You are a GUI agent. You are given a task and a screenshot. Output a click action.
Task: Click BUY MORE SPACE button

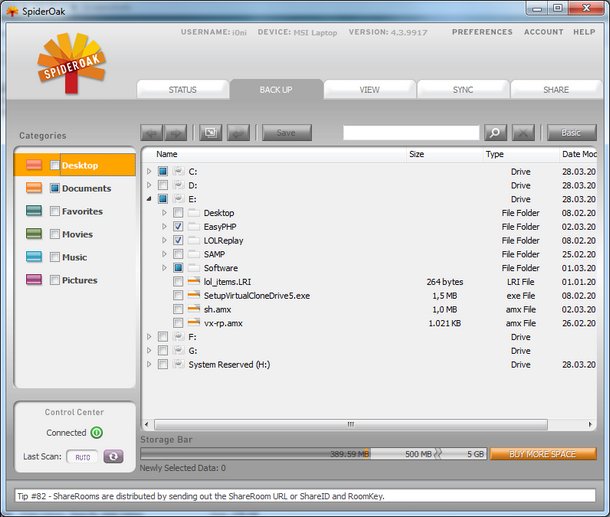click(x=543, y=454)
